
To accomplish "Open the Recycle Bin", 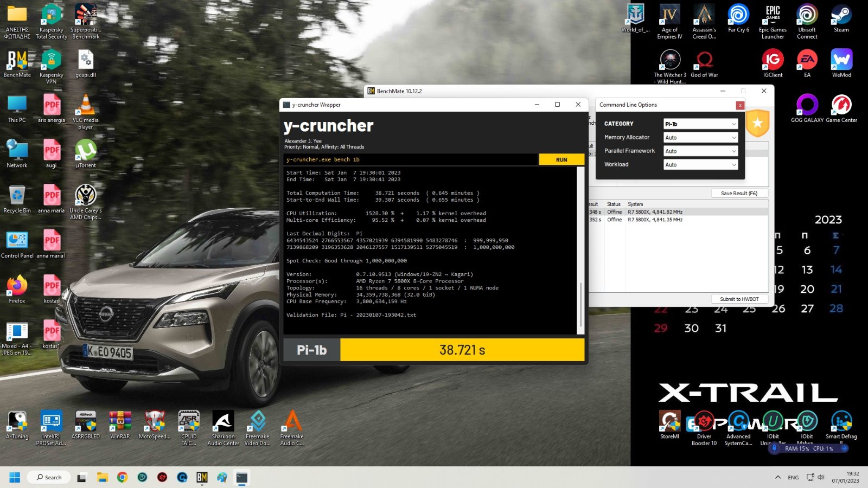I will pos(17,199).
